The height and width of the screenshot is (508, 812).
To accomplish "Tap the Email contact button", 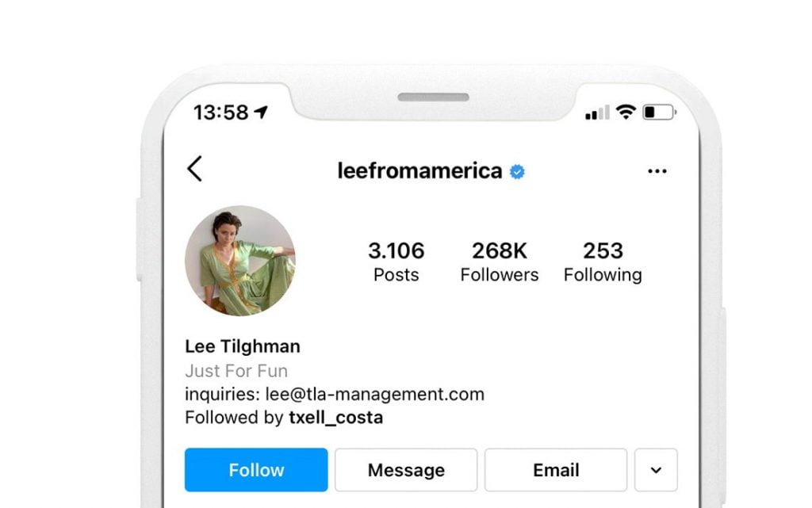I will coord(555,469).
